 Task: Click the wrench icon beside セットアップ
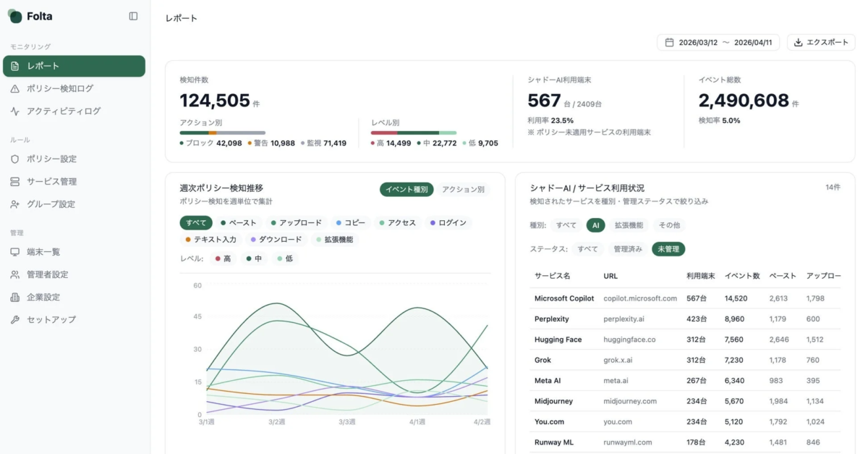click(x=15, y=319)
